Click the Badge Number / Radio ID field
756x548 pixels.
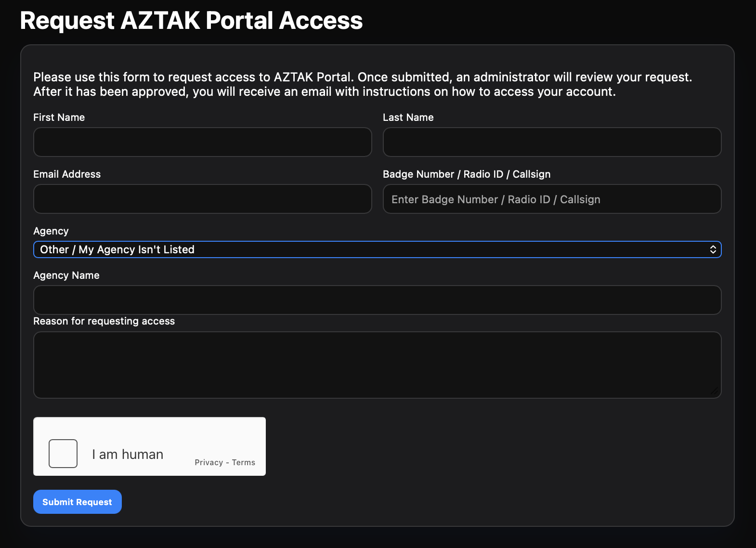coord(552,199)
